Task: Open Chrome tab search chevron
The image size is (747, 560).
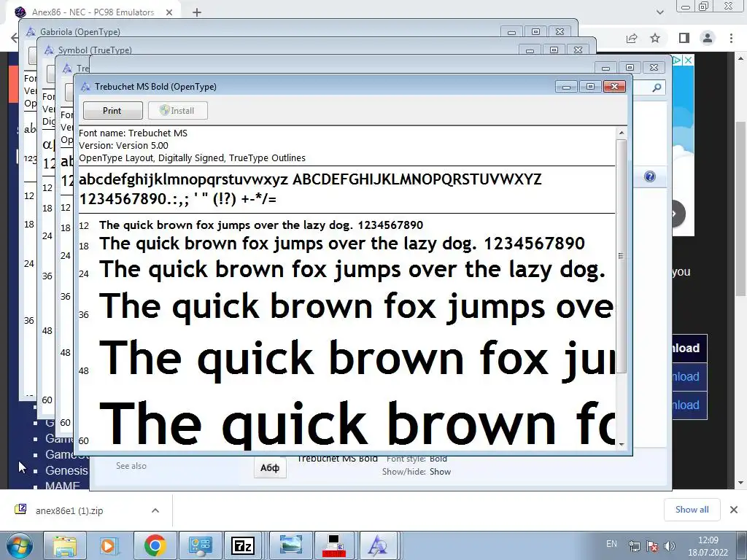Action: pyautogui.click(x=659, y=12)
